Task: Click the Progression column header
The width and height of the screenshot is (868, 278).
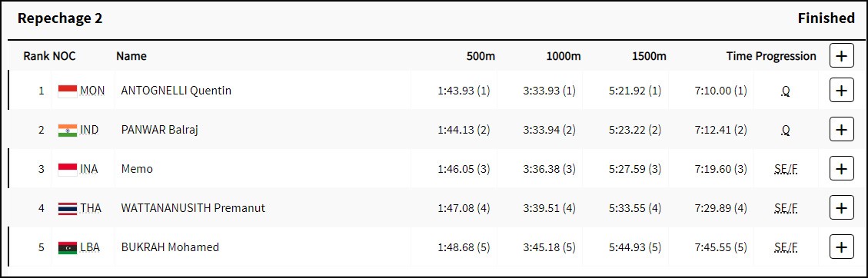Action: point(786,56)
